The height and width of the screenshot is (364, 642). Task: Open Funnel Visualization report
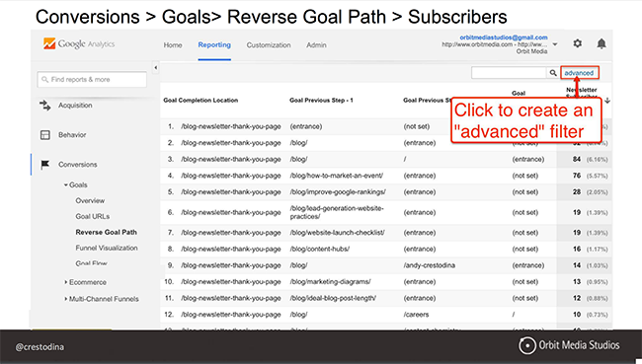coord(107,248)
